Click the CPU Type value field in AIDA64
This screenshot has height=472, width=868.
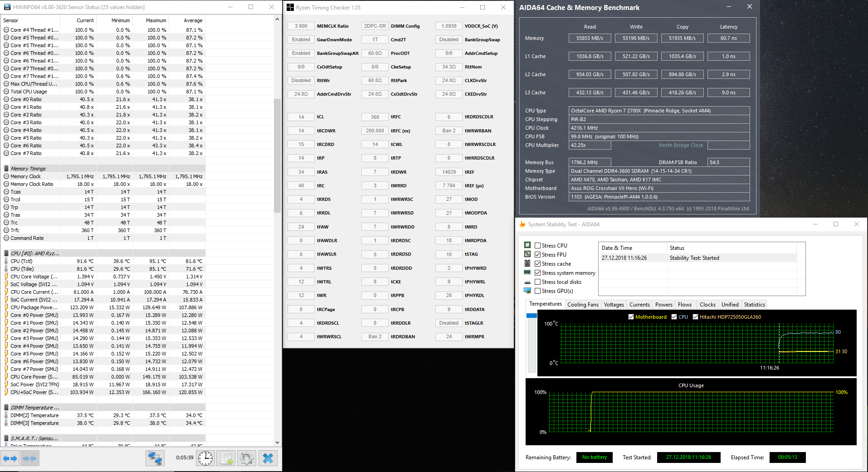point(659,111)
